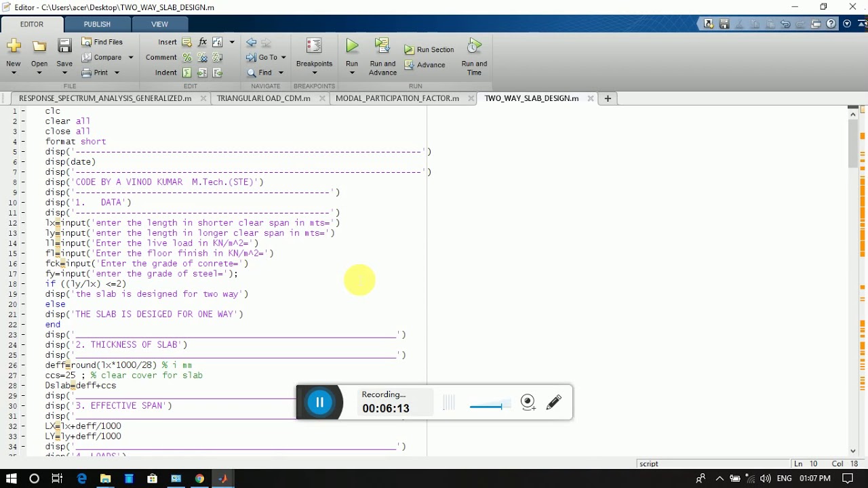Screen dimensions: 868x488
Task: Open the MODAL_PARTICIPATION_FACTOR.m file tab
Action: coord(397,98)
